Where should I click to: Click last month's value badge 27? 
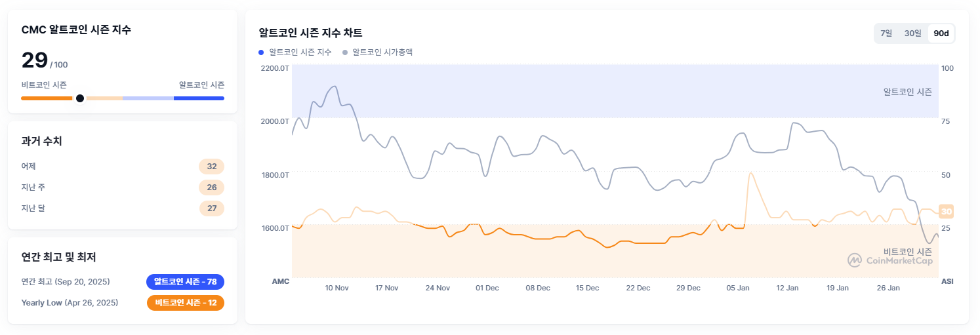tap(212, 208)
